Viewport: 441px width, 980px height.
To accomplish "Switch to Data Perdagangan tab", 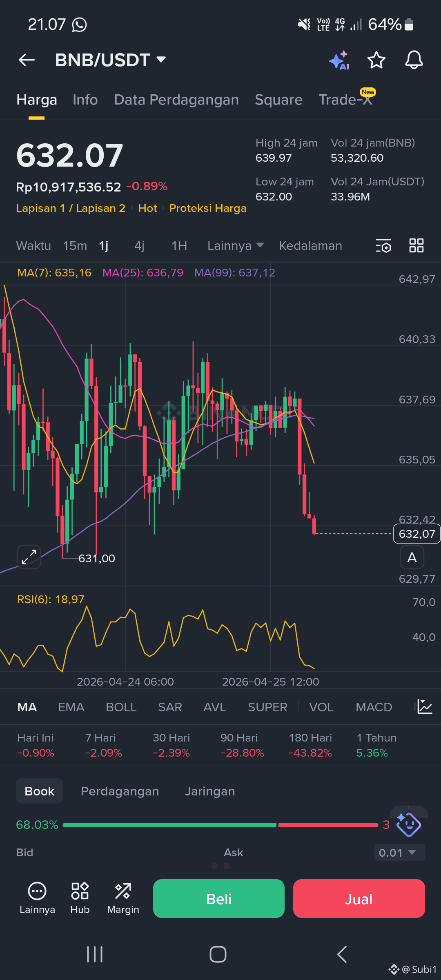I will [176, 100].
